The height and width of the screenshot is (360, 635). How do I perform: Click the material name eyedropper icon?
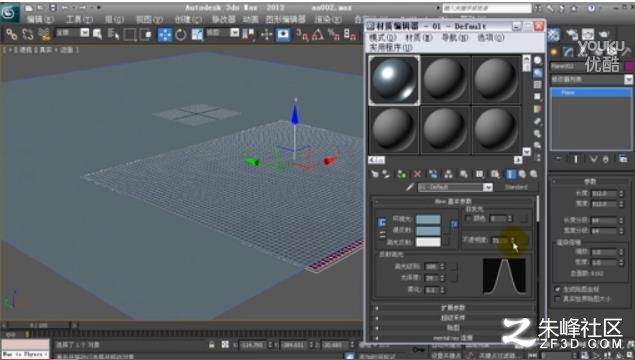(409, 187)
